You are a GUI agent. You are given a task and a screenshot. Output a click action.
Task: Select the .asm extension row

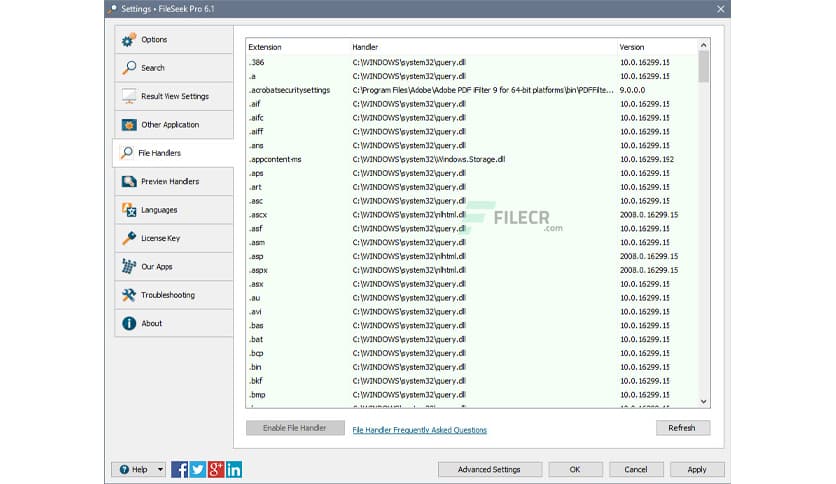(x=472, y=243)
